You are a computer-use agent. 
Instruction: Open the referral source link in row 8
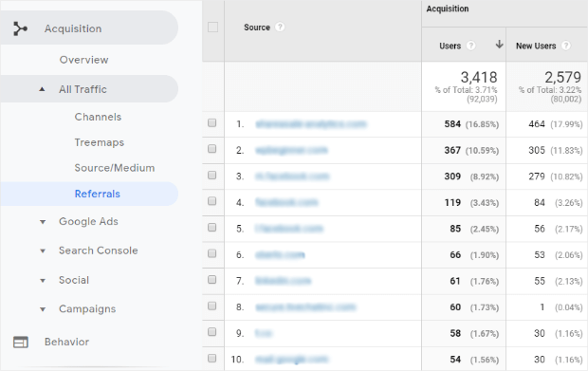305,307
